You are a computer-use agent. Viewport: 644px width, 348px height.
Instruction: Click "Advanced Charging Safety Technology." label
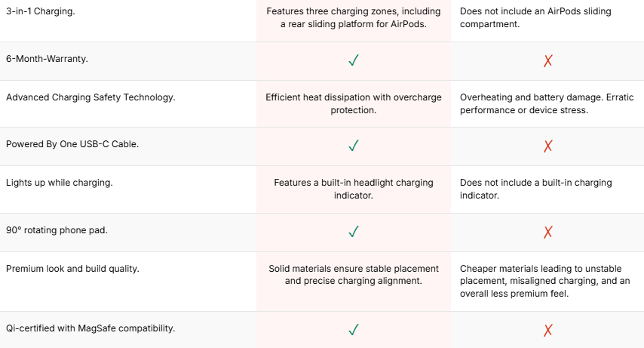(90, 97)
